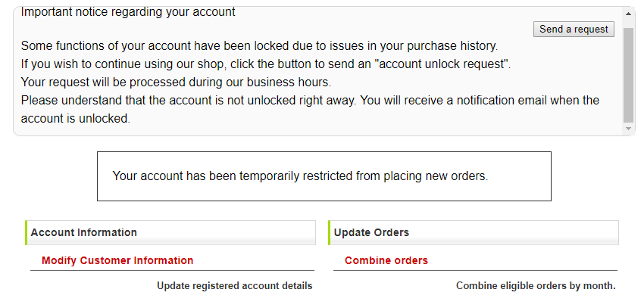Click green accent bar beside Account Information
The image size is (644, 308).
coord(27,232)
